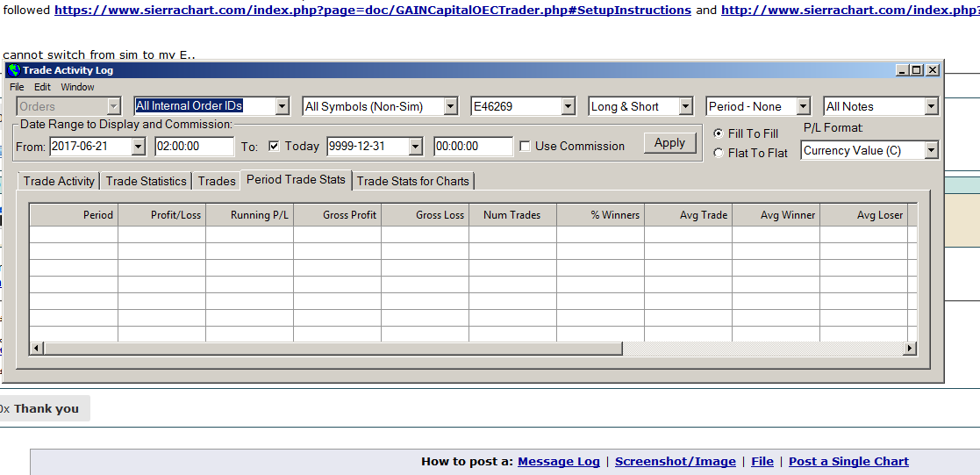Viewport: 980px width, 475px height.
Task: Open the Edit menu
Action: pyautogui.click(x=42, y=87)
